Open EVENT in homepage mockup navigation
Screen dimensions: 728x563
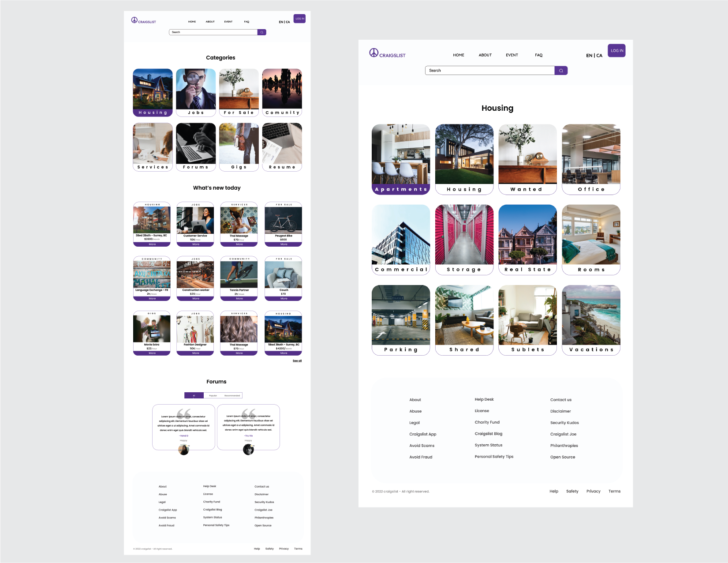(x=228, y=22)
